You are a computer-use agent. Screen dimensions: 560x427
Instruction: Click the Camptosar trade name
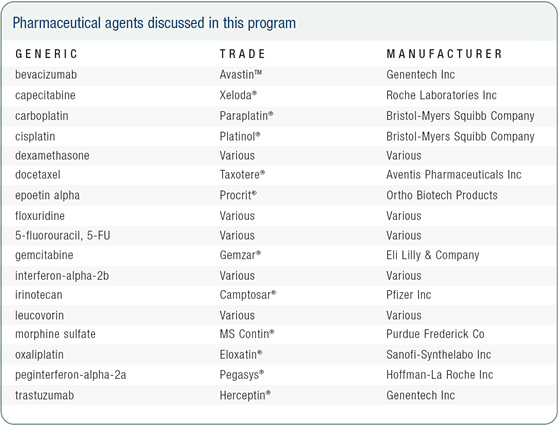pyautogui.click(x=248, y=295)
